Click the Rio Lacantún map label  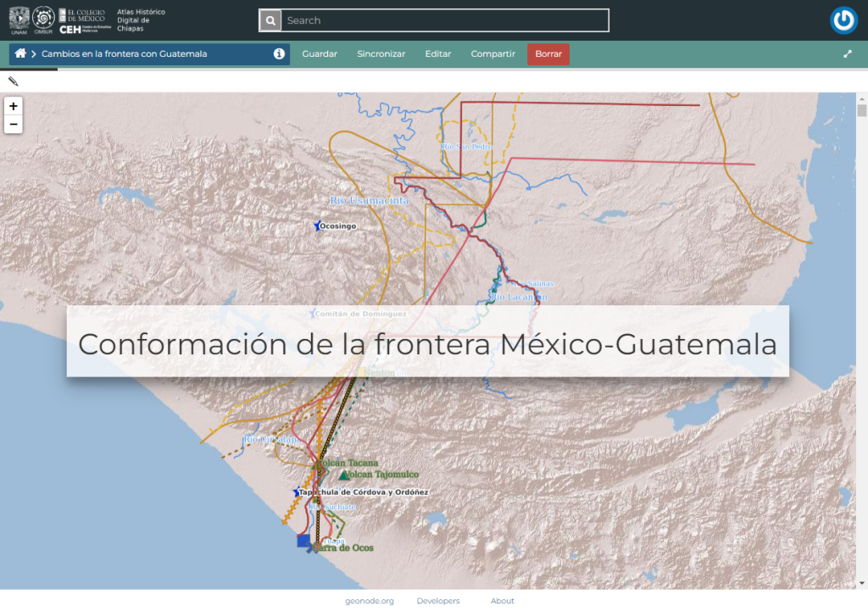point(518,298)
